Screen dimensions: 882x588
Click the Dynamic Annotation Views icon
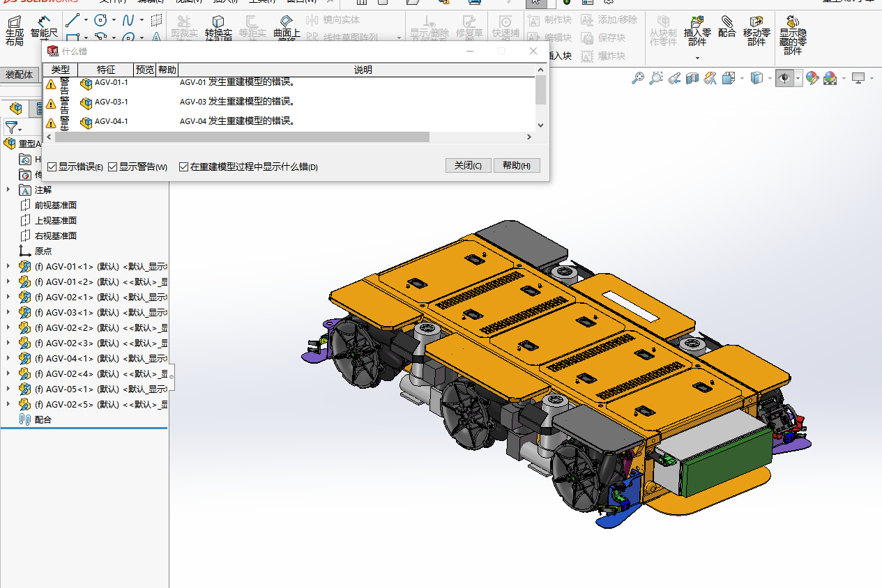pos(710,79)
